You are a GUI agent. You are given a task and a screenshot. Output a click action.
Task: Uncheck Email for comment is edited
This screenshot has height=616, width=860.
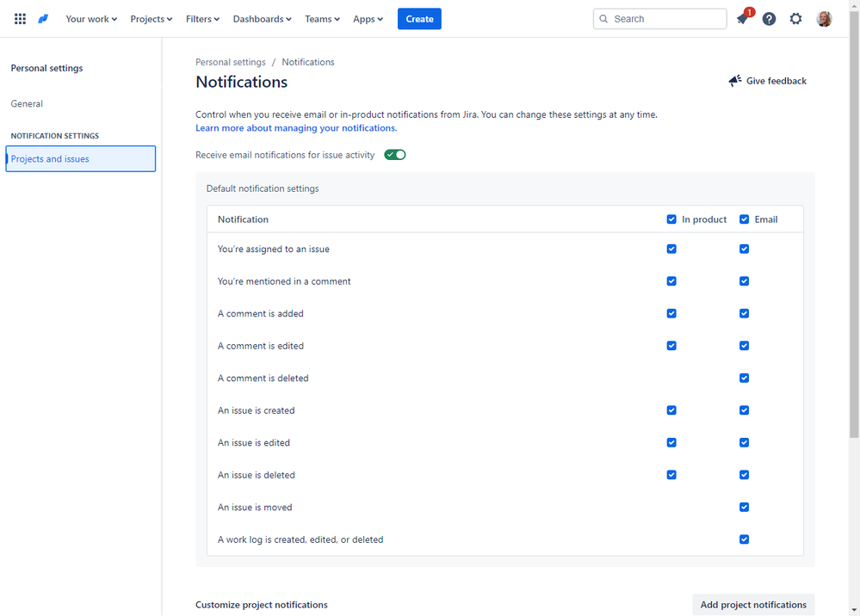click(744, 346)
